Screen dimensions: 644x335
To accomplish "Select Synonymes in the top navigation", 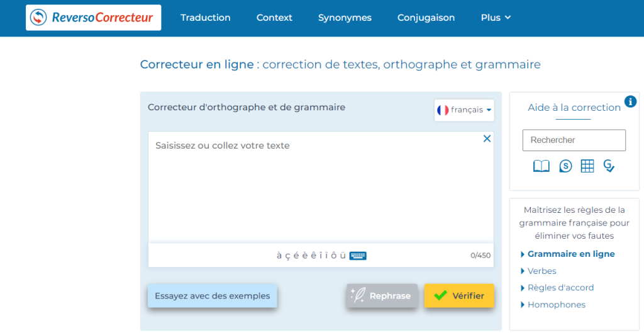I will (x=345, y=18).
